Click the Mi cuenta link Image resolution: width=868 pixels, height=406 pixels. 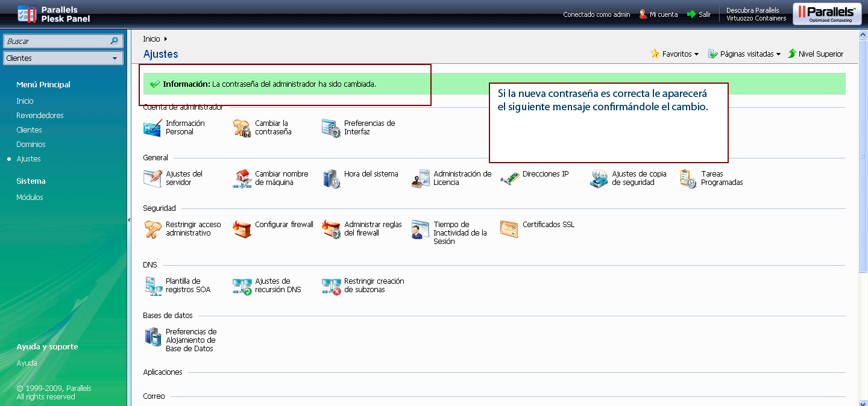pos(664,14)
